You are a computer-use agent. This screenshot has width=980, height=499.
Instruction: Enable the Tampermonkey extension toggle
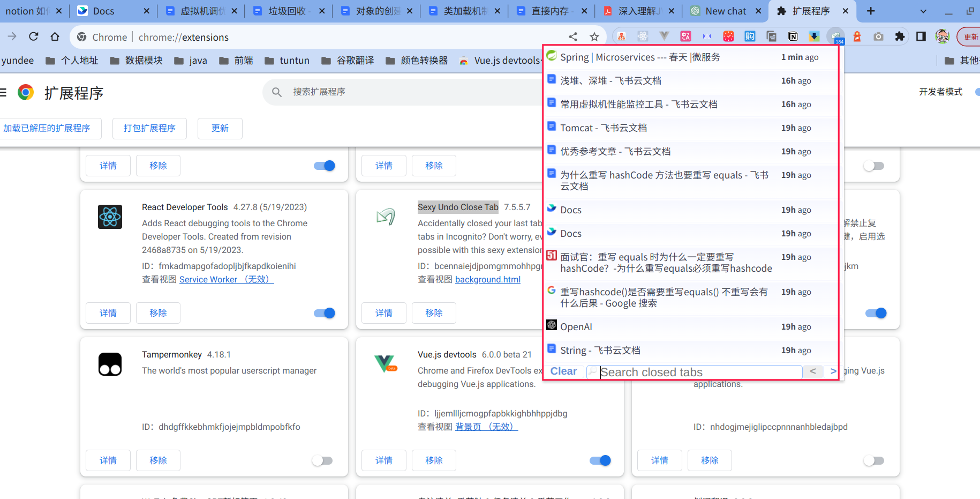click(x=322, y=460)
